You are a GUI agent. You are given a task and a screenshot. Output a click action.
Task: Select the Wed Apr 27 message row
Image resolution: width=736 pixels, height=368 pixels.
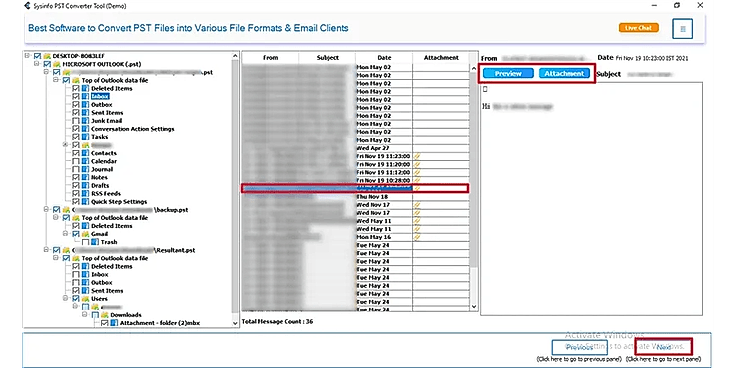pyautogui.click(x=355, y=148)
